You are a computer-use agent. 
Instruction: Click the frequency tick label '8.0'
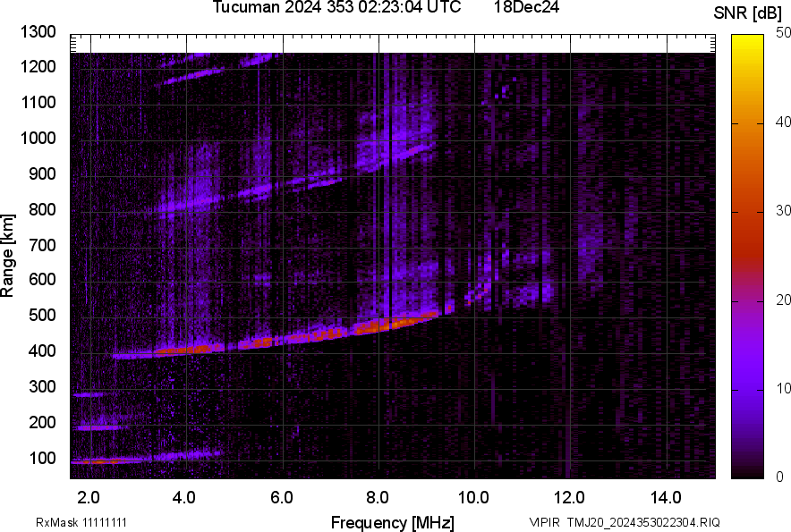tap(378, 498)
